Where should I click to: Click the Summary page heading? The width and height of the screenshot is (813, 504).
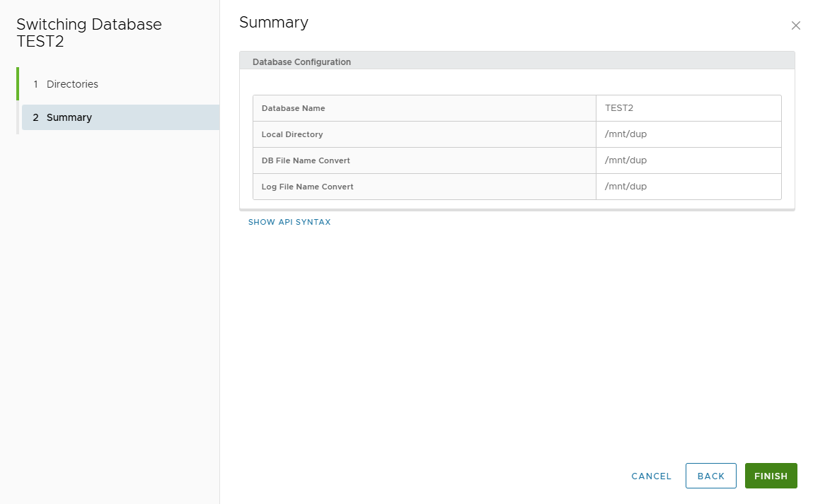(274, 23)
